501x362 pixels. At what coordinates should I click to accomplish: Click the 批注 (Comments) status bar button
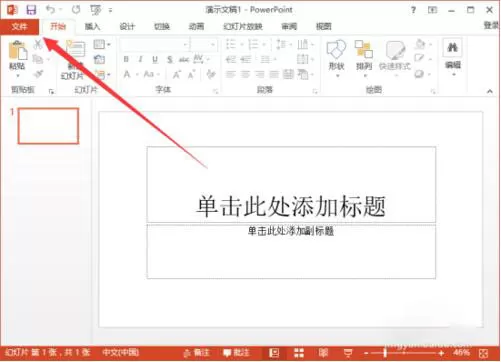[236, 353]
